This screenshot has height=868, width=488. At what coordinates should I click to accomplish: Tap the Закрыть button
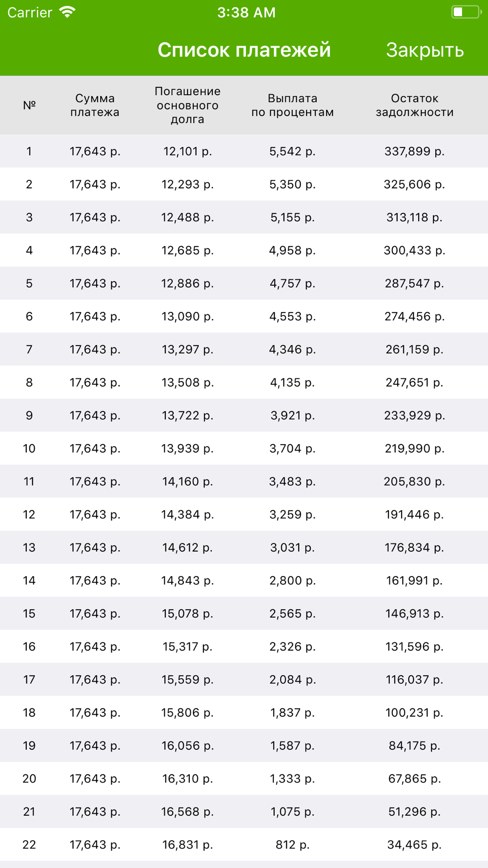[x=425, y=50]
